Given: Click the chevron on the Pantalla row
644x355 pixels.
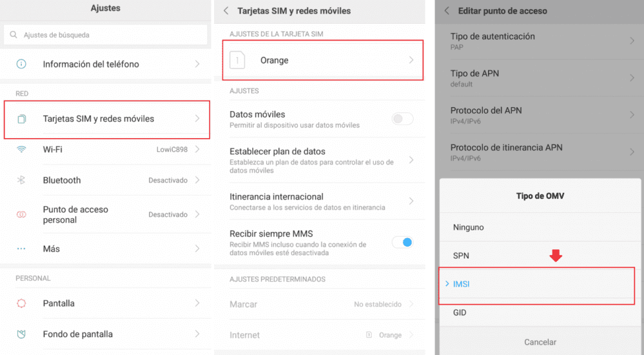Looking at the screenshot, I should (197, 303).
